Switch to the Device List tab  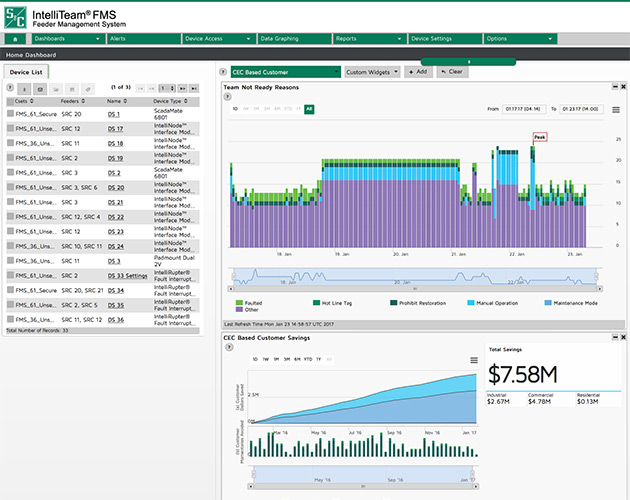click(x=26, y=72)
